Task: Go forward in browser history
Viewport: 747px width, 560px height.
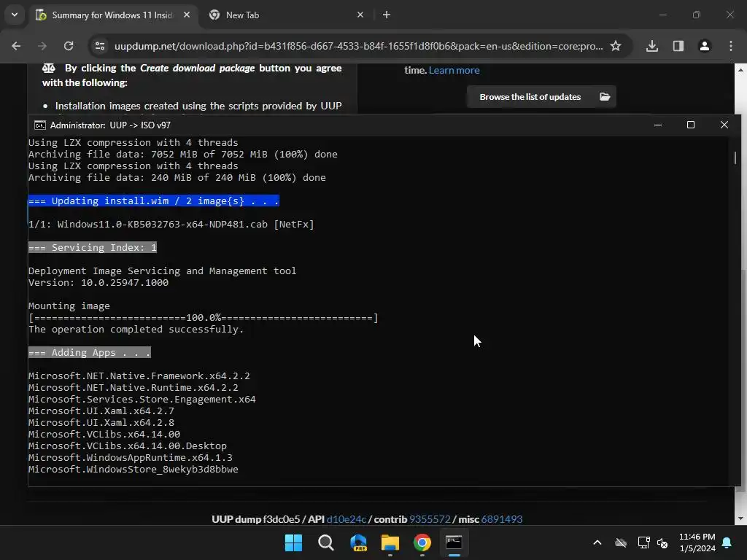Action: pyautogui.click(x=42, y=46)
